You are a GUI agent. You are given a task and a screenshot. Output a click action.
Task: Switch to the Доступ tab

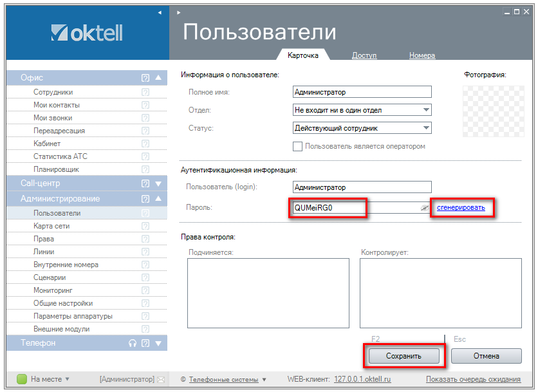[364, 55]
